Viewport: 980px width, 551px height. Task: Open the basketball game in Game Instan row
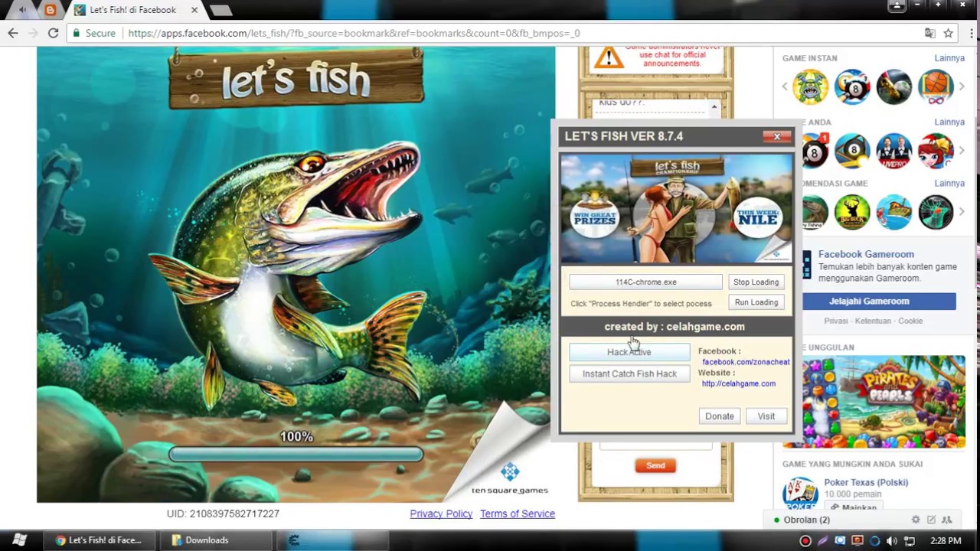(935, 86)
